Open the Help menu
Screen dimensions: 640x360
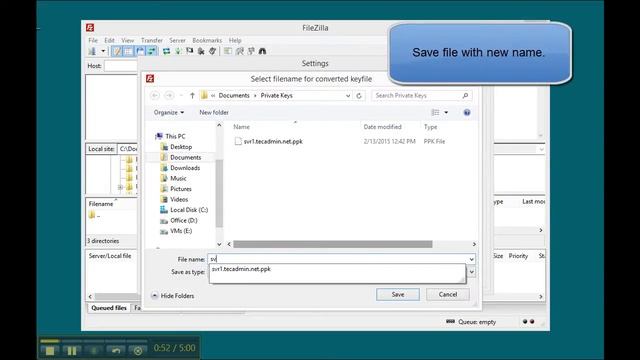pyautogui.click(x=235, y=40)
